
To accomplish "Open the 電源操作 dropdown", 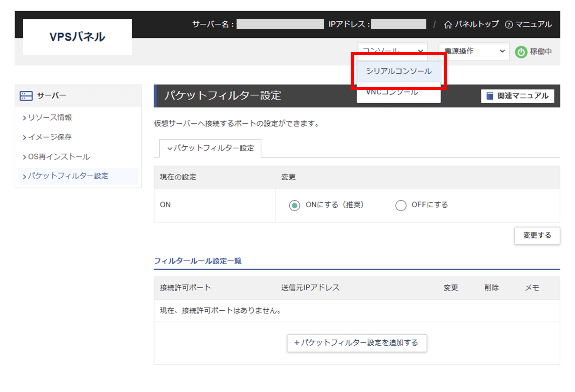I will click(x=474, y=51).
